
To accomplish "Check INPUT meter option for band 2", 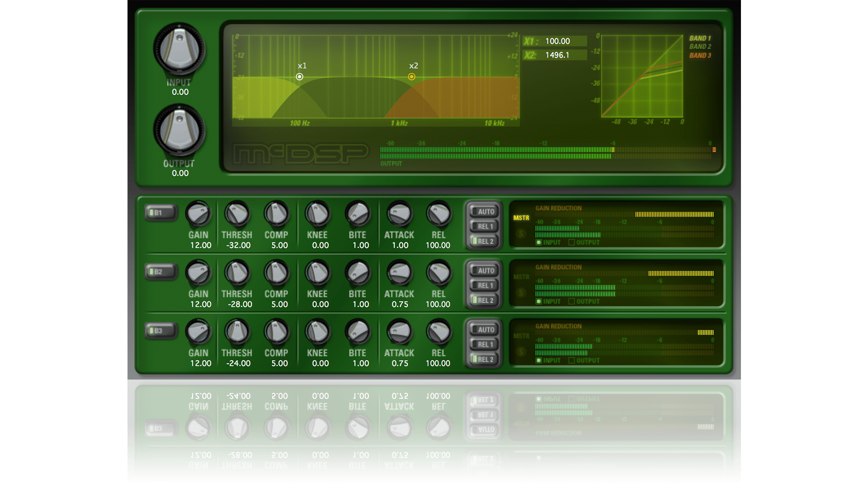I will 538,302.
